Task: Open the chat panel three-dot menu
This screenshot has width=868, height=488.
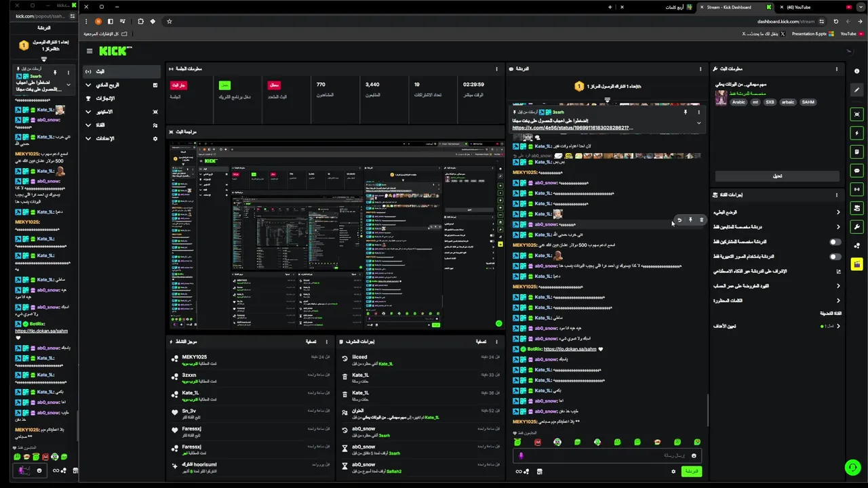Action: pyautogui.click(x=701, y=68)
